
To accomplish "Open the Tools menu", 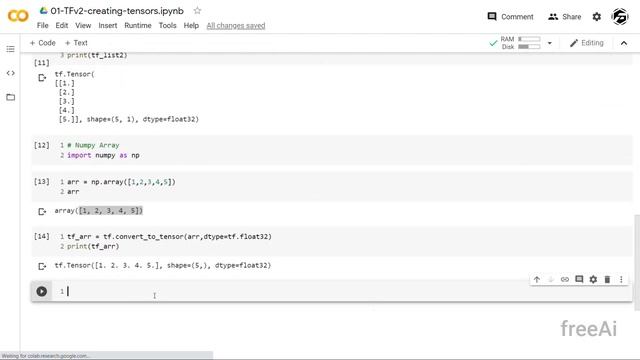I will [167, 25].
